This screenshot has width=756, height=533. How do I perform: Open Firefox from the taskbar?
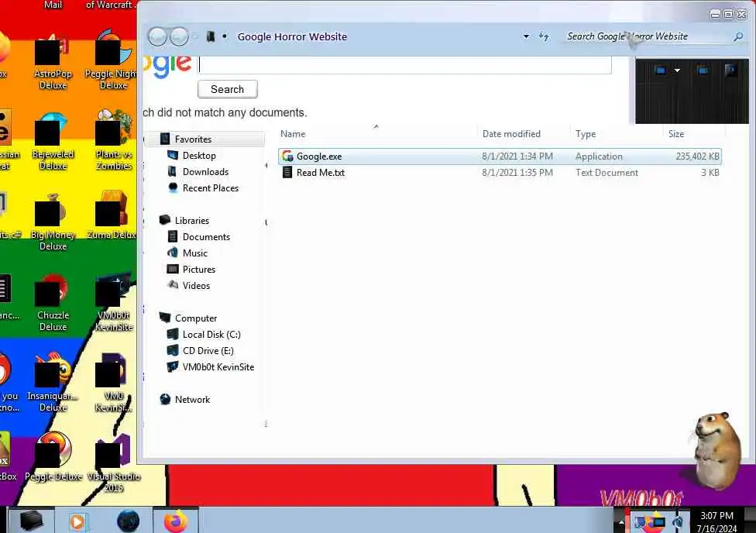coord(176,521)
